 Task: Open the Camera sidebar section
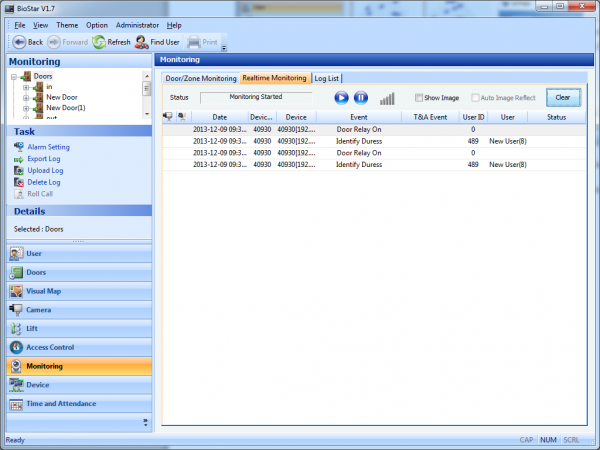click(38, 310)
